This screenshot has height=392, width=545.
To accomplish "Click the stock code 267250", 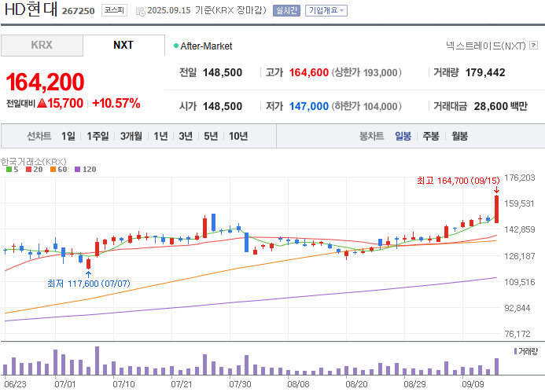I will click(x=78, y=11).
